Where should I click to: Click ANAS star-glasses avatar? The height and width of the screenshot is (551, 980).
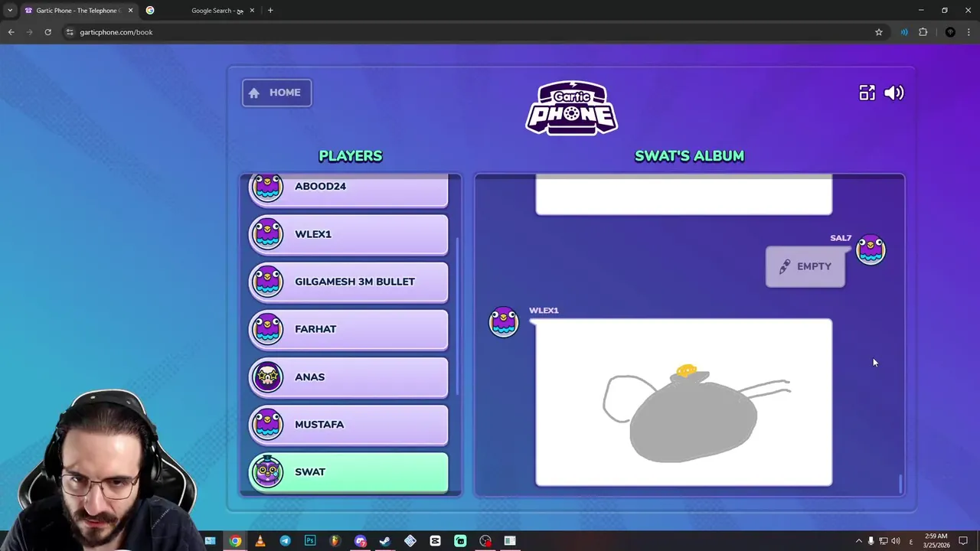(x=268, y=377)
